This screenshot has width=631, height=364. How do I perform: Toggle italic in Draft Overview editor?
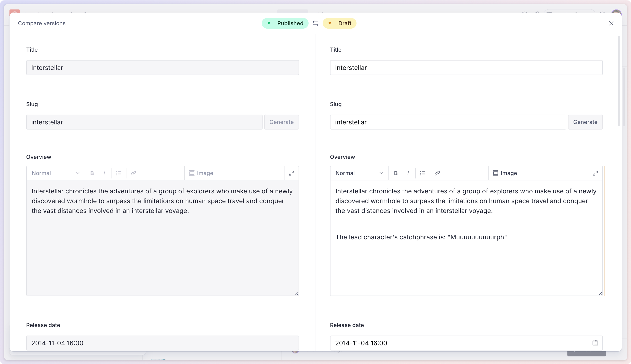pos(408,173)
